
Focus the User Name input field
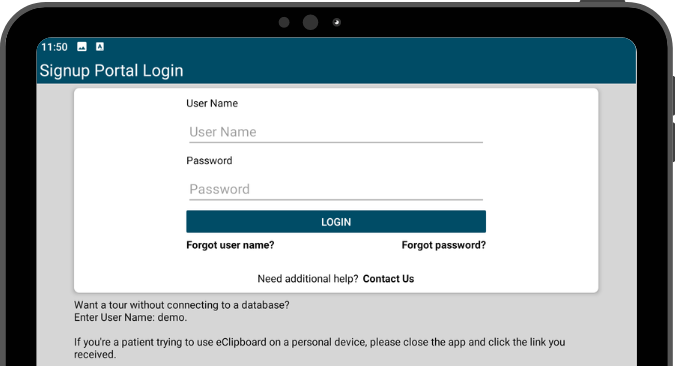coord(336,132)
